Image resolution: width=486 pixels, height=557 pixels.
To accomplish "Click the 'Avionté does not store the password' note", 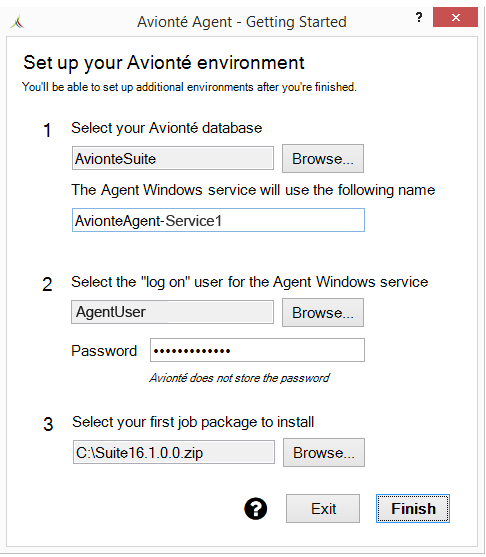I will click(239, 378).
